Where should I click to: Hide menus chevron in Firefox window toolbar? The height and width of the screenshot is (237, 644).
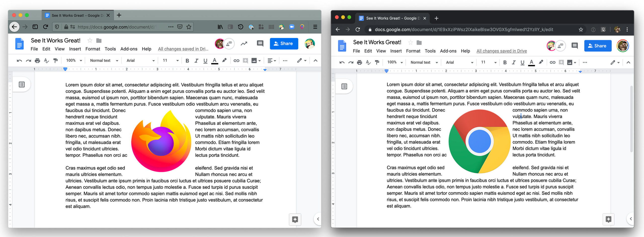tap(315, 61)
